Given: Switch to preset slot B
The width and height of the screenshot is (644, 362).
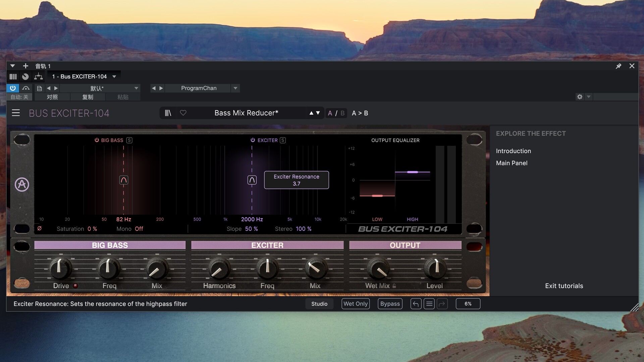Looking at the screenshot, I should coord(342,113).
